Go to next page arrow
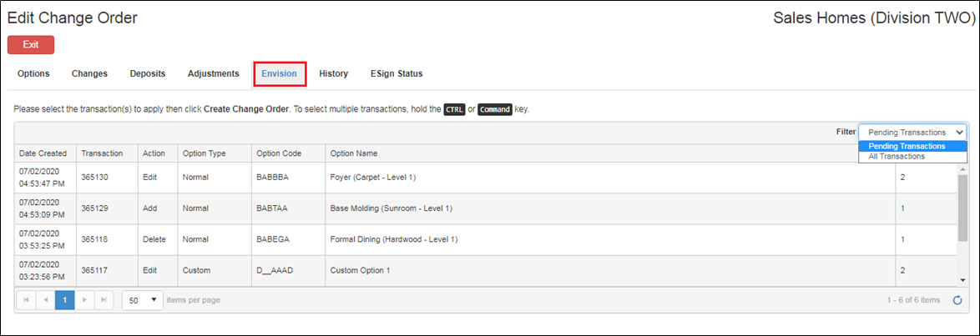This screenshot has width=980, height=336. [83, 300]
